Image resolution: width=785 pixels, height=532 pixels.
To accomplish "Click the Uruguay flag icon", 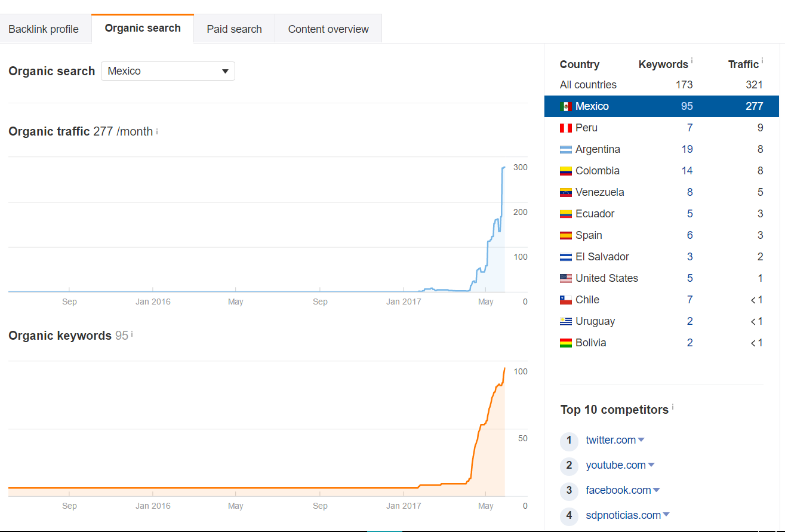I will click(x=566, y=321).
